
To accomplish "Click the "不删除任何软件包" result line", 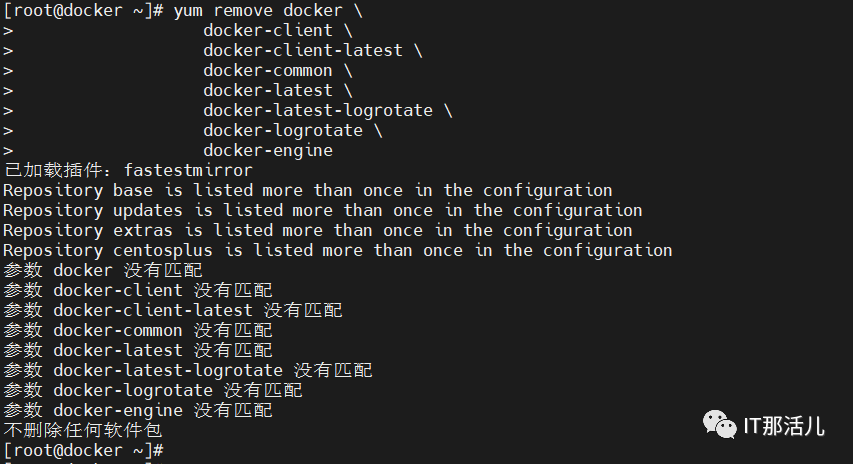I will 82,430.
